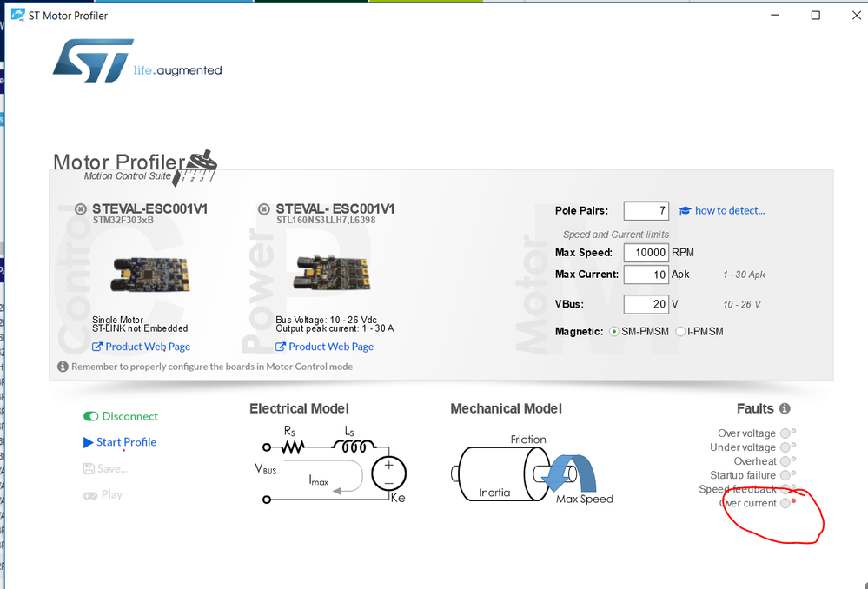Click the Bus Voltage: 10 - 26 Vdc text

pos(326,320)
